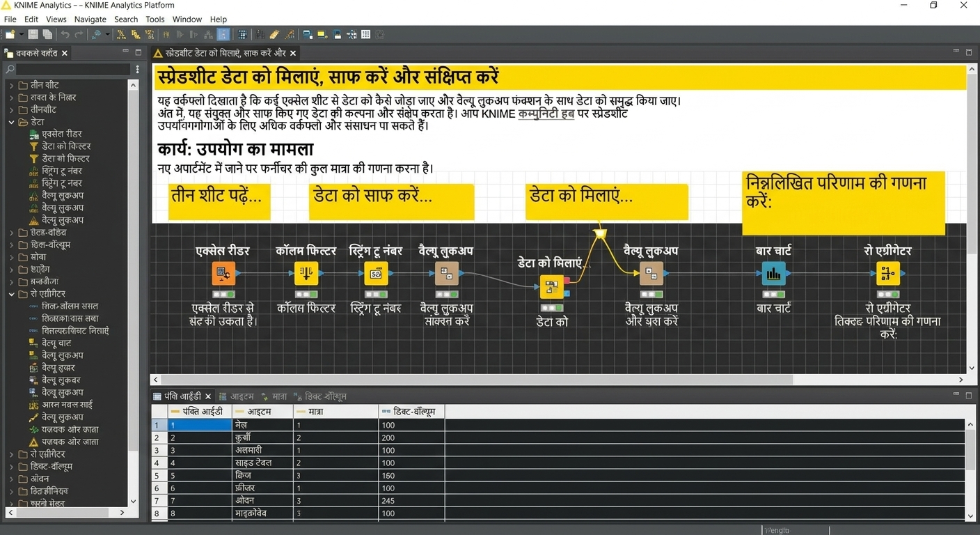Open the Help menu
The width and height of the screenshot is (980, 535).
coord(219,20)
